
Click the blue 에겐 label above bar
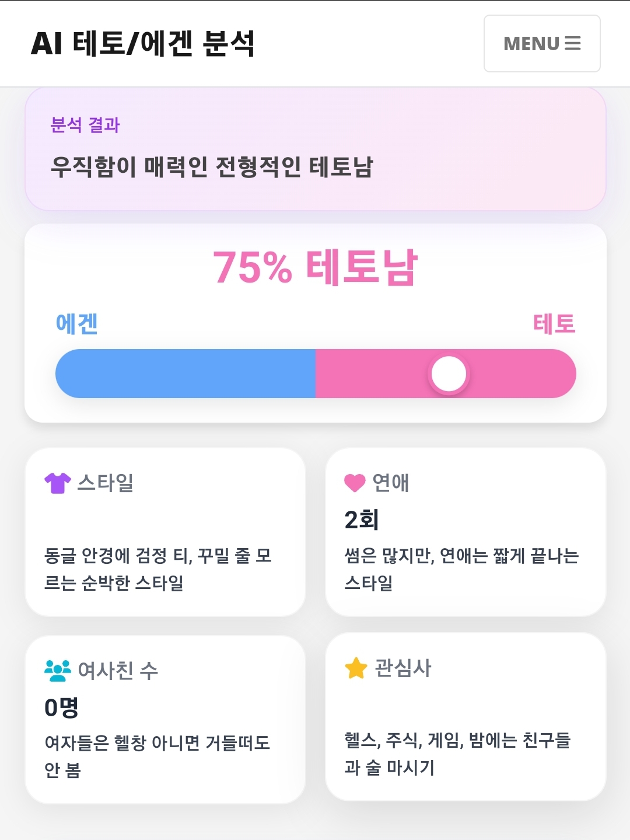point(76,323)
